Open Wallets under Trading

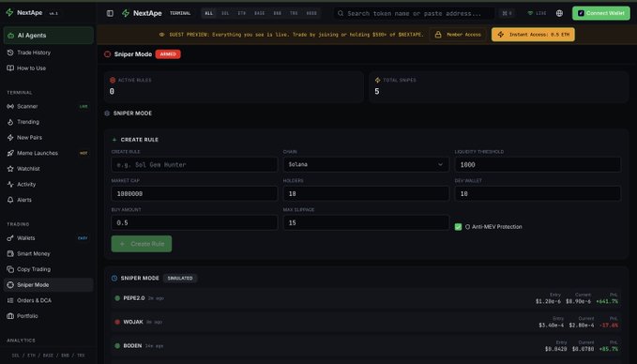(49, 238)
